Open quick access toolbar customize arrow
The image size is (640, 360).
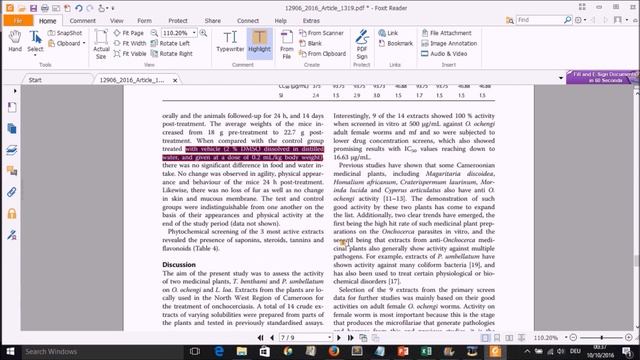(x=113, y=8)
